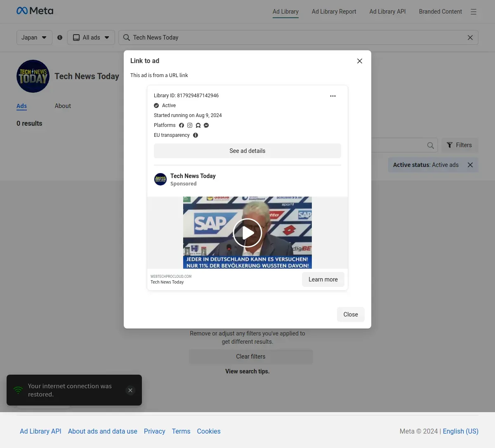The height and width of the screenshot is (448, 495).
Task: Select the Ads tab
Action: (21, 106)
